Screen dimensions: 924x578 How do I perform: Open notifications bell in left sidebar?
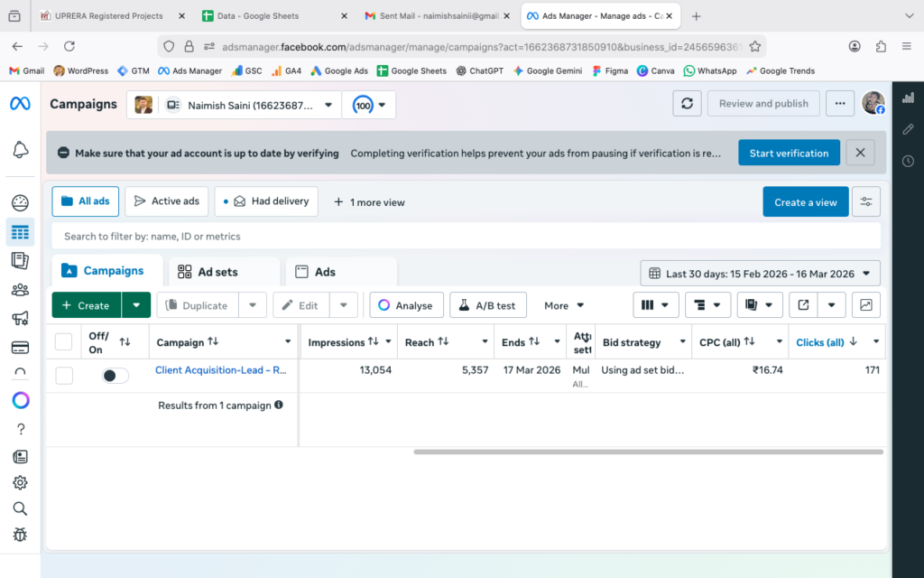[20, 150]
